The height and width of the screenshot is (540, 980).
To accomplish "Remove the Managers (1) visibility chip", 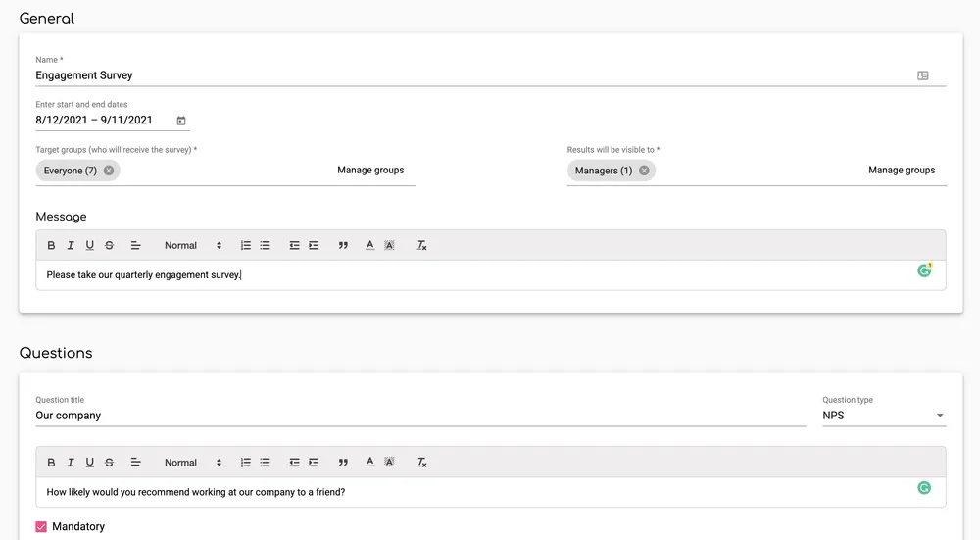I will pos(644,171).
